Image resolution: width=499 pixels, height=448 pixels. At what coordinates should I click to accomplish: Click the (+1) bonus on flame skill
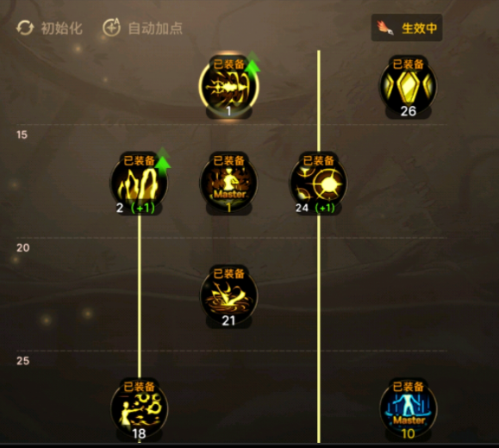click(x=143, y=208)
